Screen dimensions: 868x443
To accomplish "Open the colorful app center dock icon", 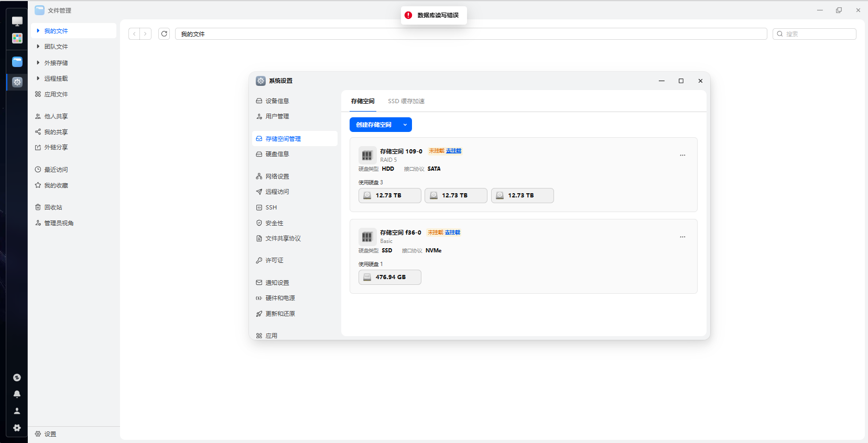I will [x=17, y=38].
